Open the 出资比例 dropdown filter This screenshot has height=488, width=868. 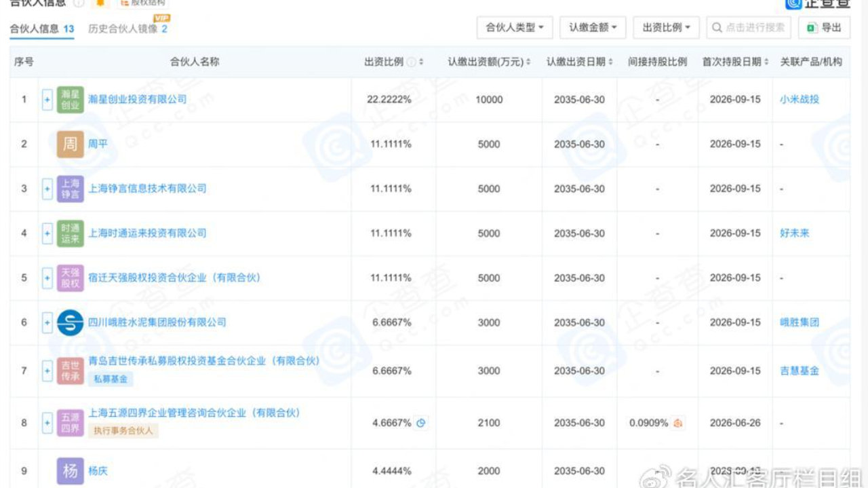[666, 28]
